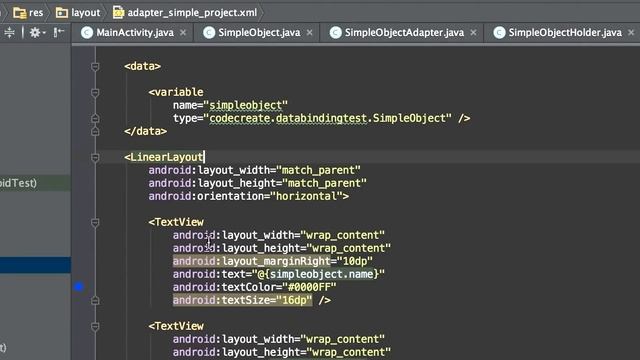The width and height of the screenshot is (640, 360).
Task: Open the project panel gear settings
Action: (36, 32)
